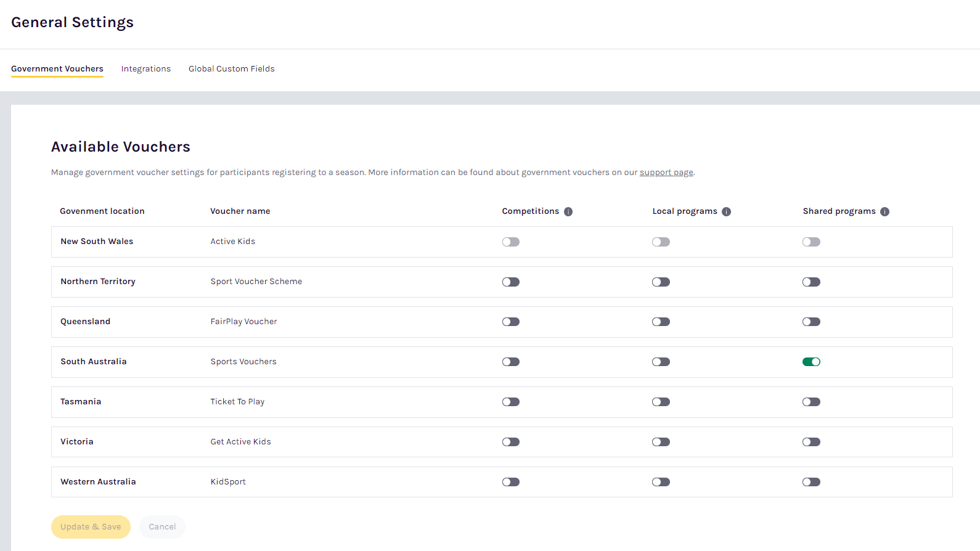Image resolution: width=980 pixels, height=551 pixels.
Task: Click the Voucher name column header
Action: 240,211
